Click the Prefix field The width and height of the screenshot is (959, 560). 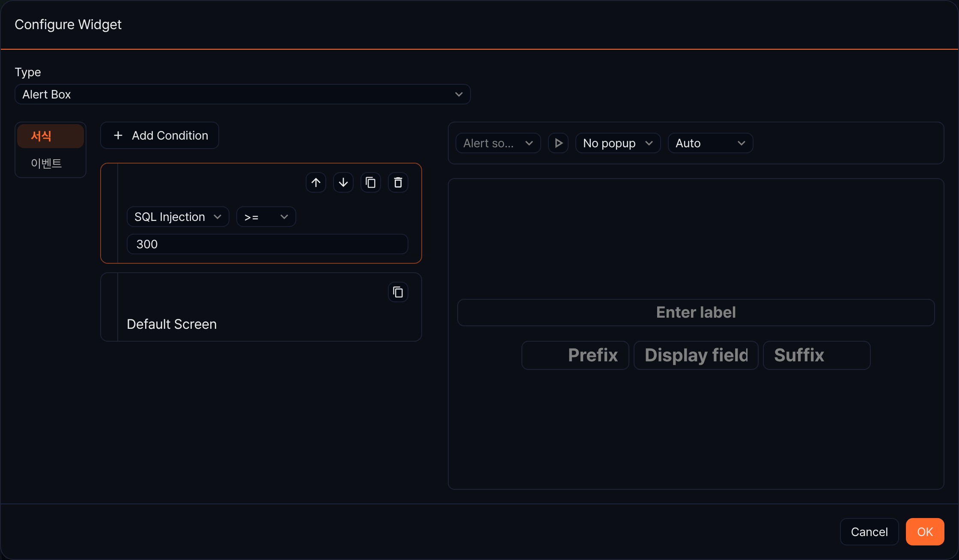575,355
